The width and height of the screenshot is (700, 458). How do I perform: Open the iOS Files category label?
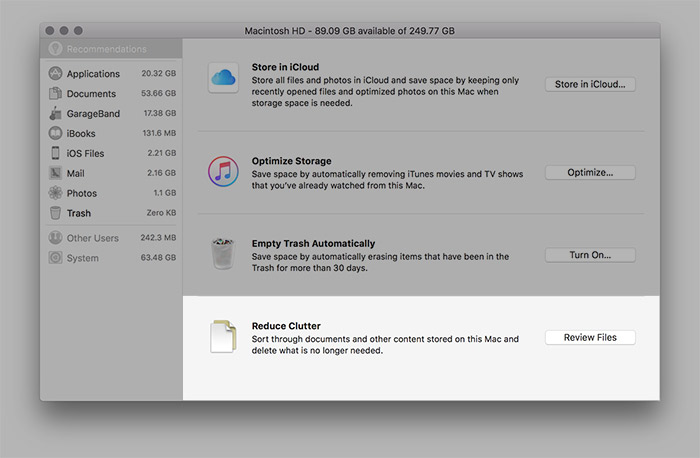click(x=85, y=154)
